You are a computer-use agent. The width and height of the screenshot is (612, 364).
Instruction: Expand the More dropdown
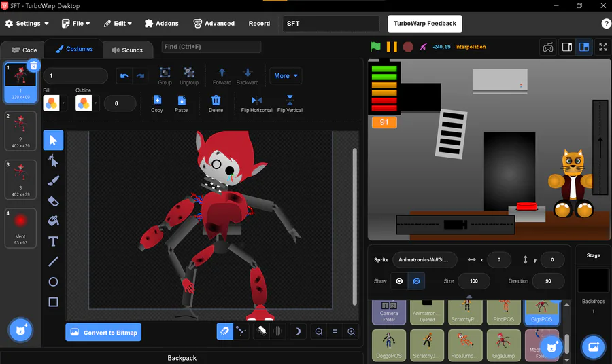pos(286,75)
